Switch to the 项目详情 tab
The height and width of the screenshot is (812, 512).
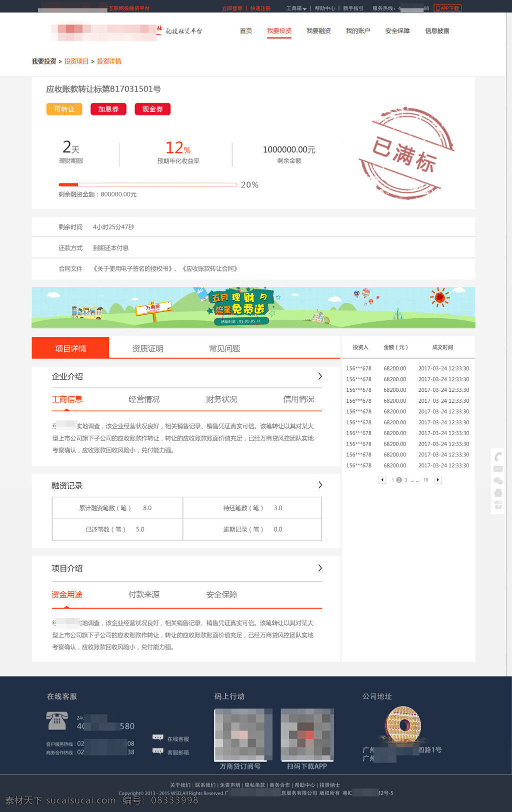pyautogui.click(x=70, y=348)
